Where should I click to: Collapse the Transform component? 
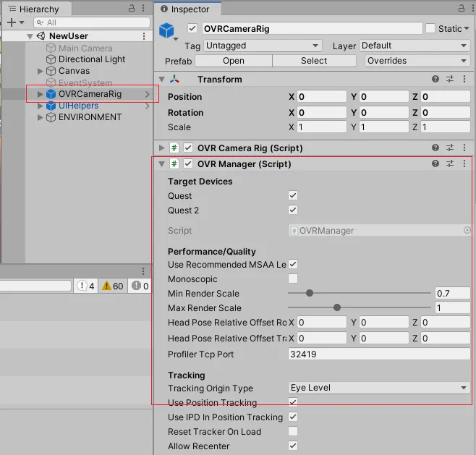[162, 80]
